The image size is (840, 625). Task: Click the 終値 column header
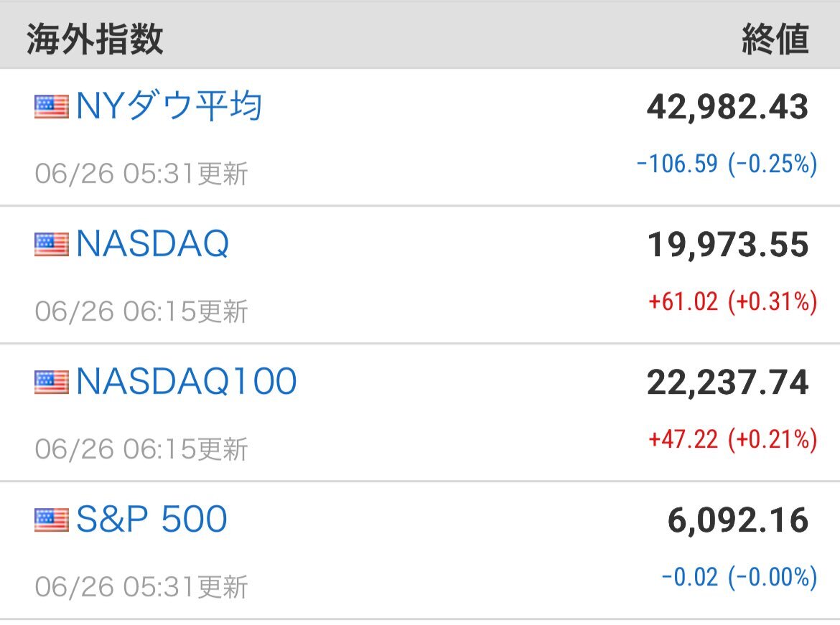coord(775,39)
